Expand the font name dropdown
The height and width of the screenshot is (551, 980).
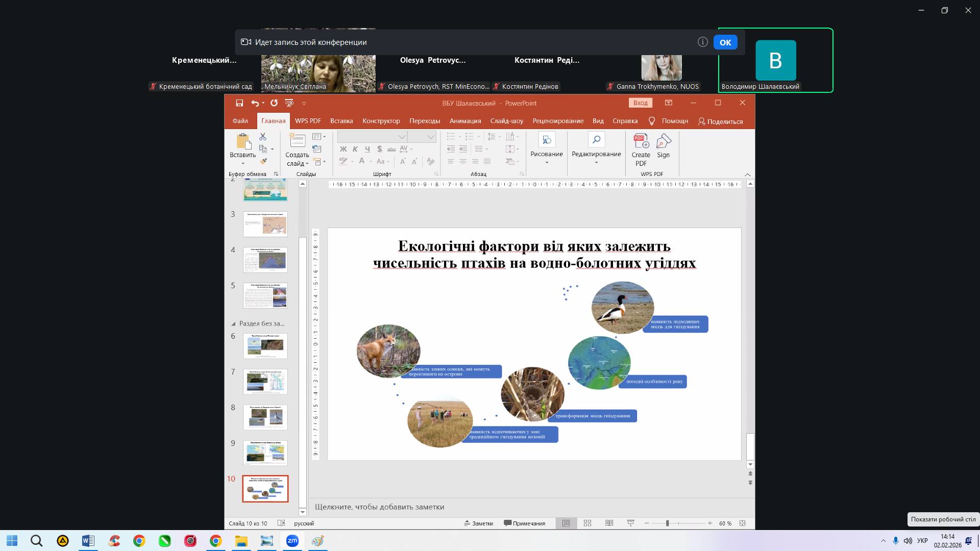pyautogui.click(x=402, y=137)
